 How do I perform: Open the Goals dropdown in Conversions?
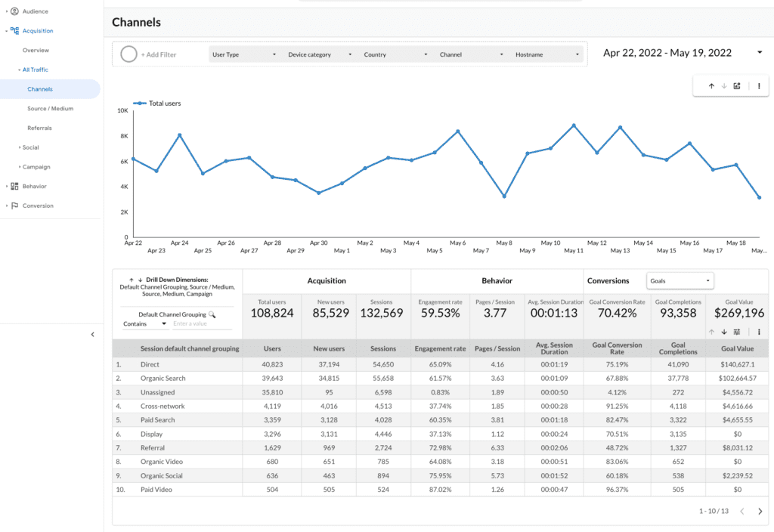coord(680,280)
